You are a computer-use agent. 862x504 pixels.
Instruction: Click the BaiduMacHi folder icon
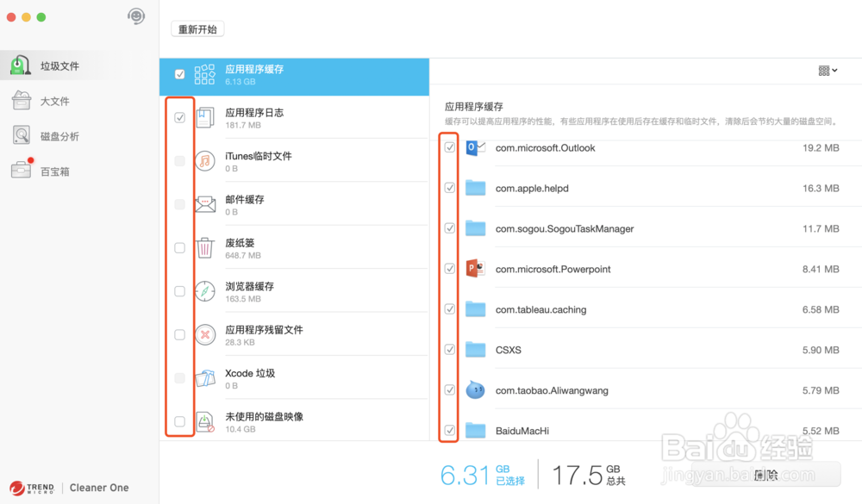[476, 431]
